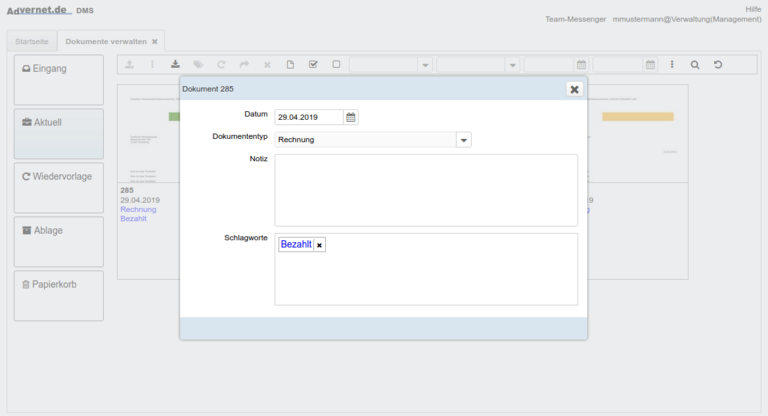Open the Hilfe link
Image resolution: width=768 pixels, height=416 pixels.
point(753,9)
